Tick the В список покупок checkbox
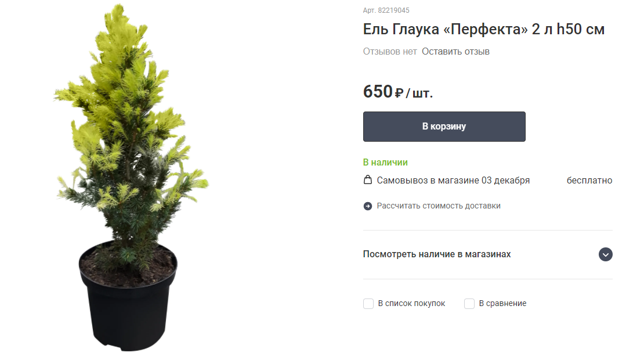 368,304
